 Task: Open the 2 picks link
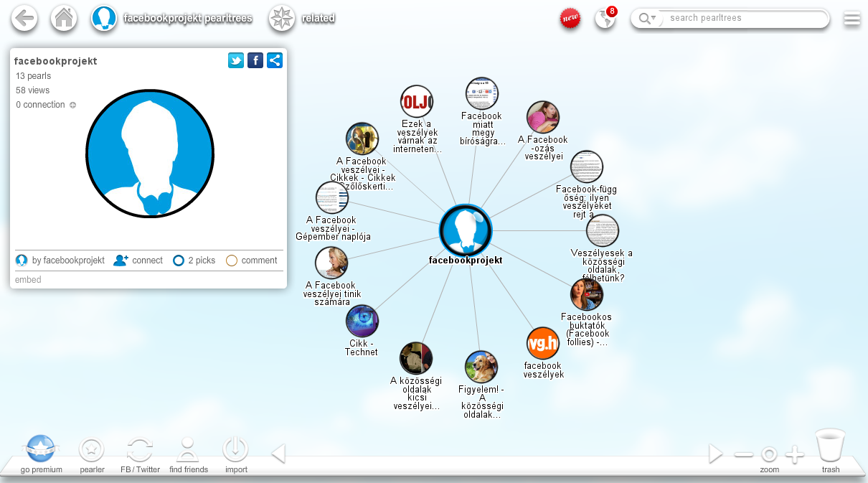tap(194, 261)
